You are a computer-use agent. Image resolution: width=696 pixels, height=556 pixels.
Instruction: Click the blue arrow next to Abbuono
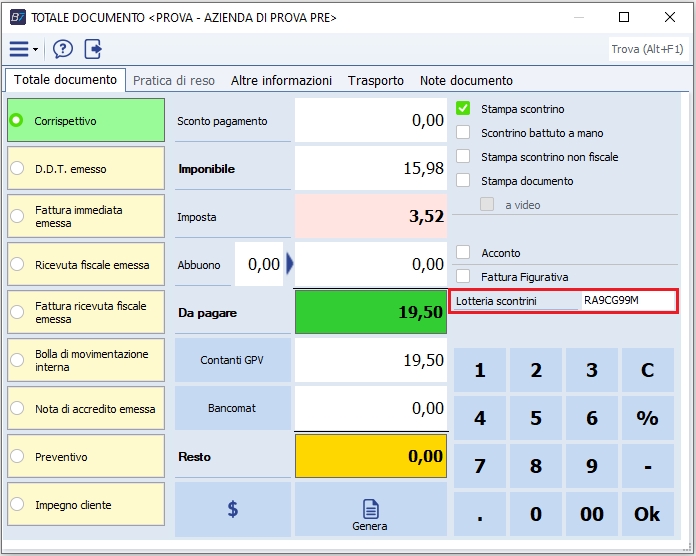(291, 264)
